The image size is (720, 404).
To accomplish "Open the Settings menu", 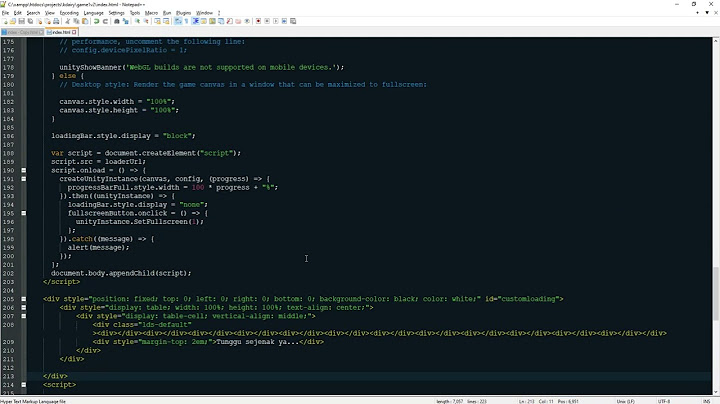I will tap(116, 13).
